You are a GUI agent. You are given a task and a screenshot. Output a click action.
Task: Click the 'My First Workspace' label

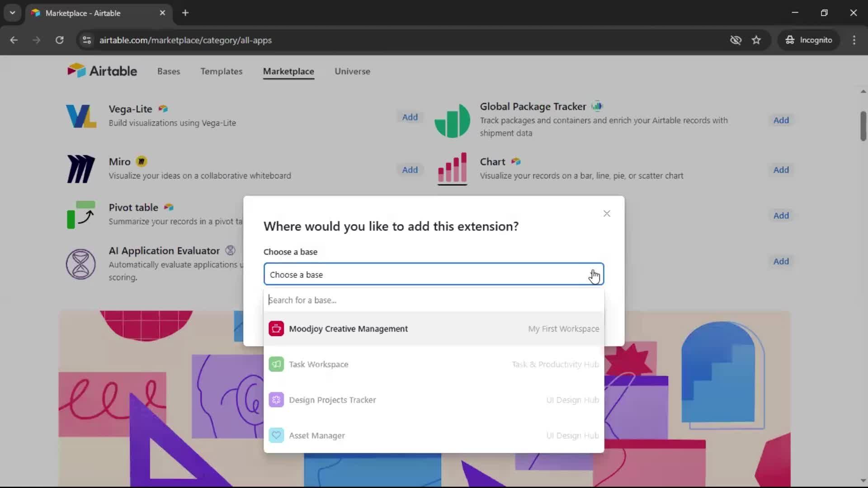[563, 329]
